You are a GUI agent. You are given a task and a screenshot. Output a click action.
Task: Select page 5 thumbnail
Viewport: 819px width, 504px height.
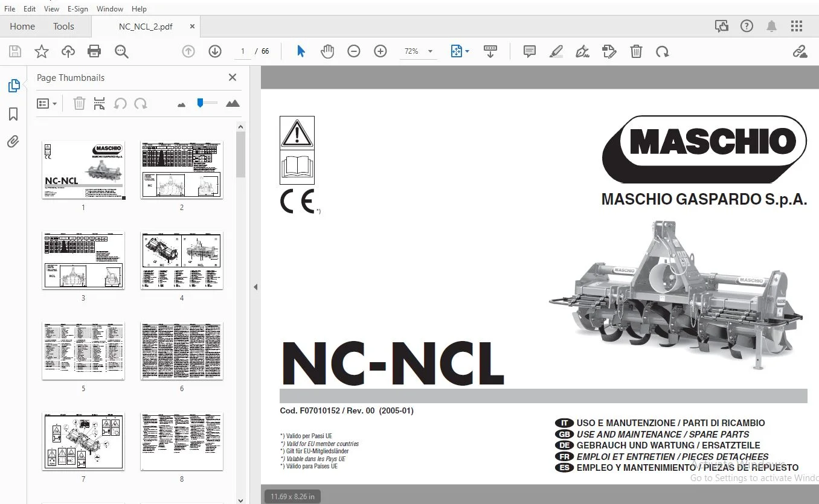83,351
